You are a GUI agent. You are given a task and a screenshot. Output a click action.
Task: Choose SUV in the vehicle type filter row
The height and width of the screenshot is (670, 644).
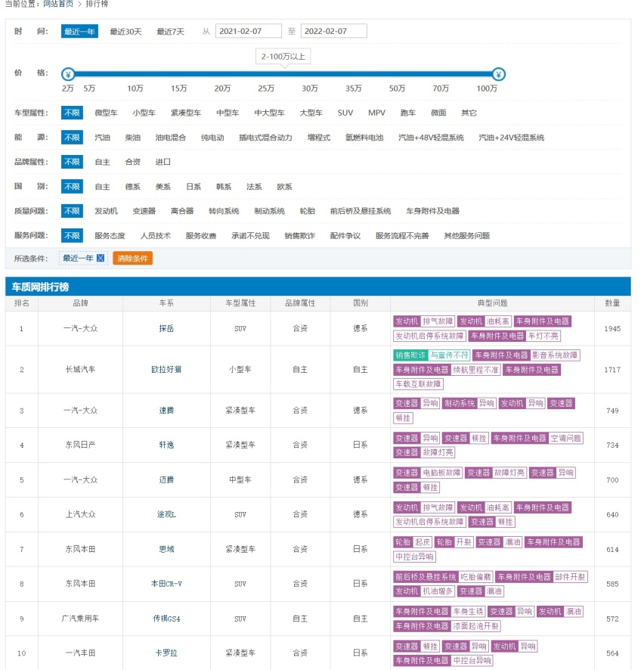pos(345,113)
